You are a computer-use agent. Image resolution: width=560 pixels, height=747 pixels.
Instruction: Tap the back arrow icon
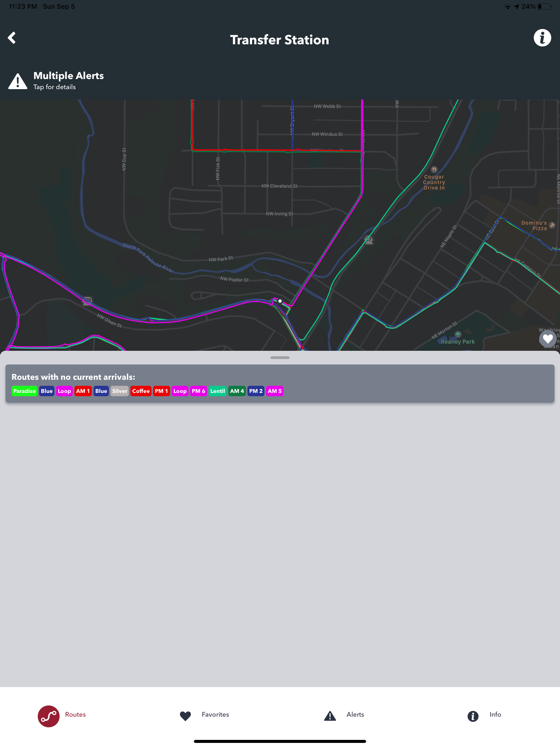12,38
